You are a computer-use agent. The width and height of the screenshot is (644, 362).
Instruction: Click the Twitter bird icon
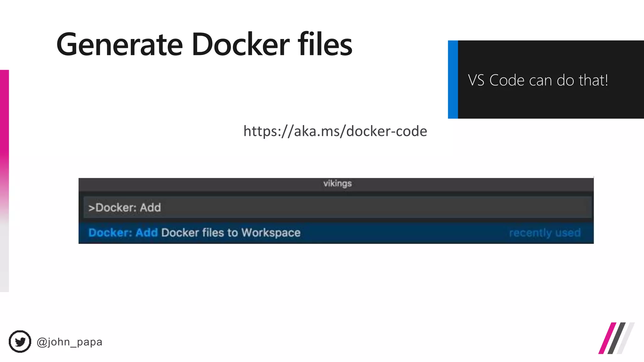click(x=20, y=342)
